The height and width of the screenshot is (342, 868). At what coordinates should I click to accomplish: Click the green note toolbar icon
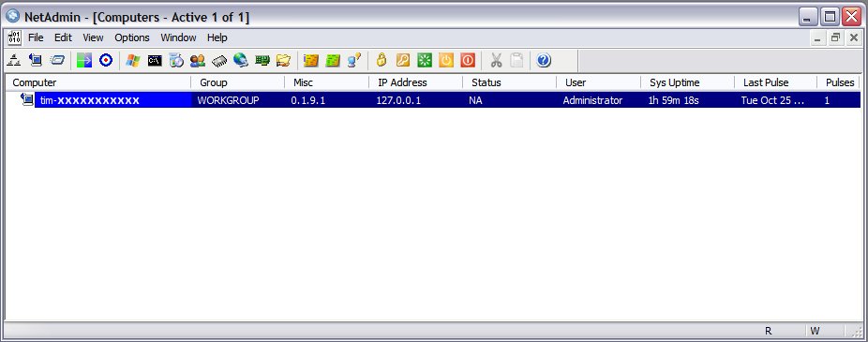[333, 60]
